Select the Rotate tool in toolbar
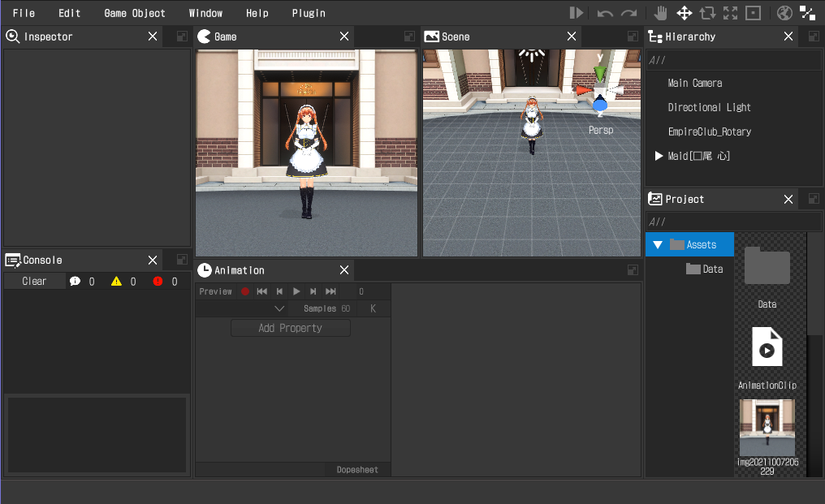The height and width of the screenshot is (504, 825). click(706, 13)
